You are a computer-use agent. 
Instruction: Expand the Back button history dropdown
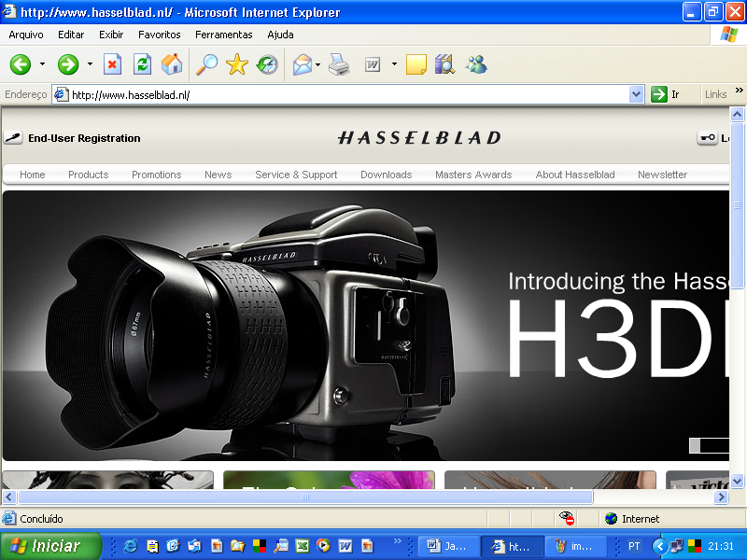tap(42, 64)
